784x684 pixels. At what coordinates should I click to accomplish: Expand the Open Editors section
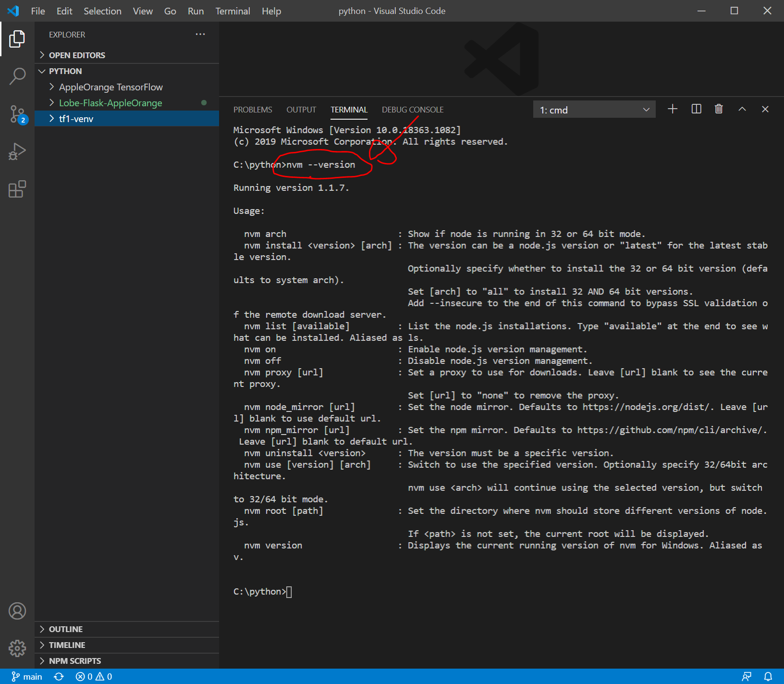click(127, 55)
